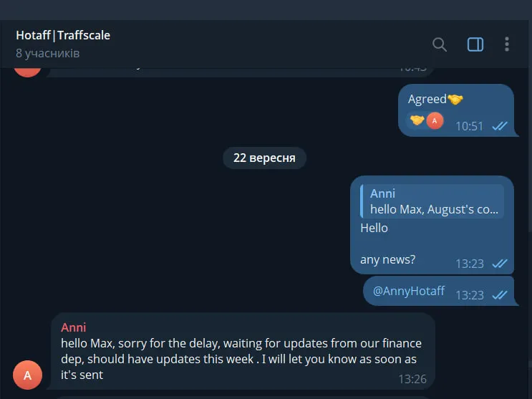Open the @AnnyHotaff mention link
This screenshot has width=532, height=399.
click(x=409, y=291)
